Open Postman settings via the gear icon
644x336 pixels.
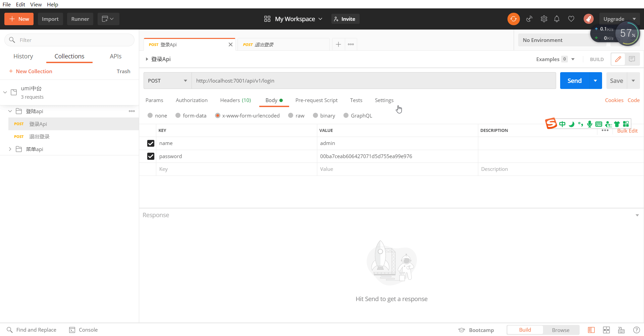(544, 19)
